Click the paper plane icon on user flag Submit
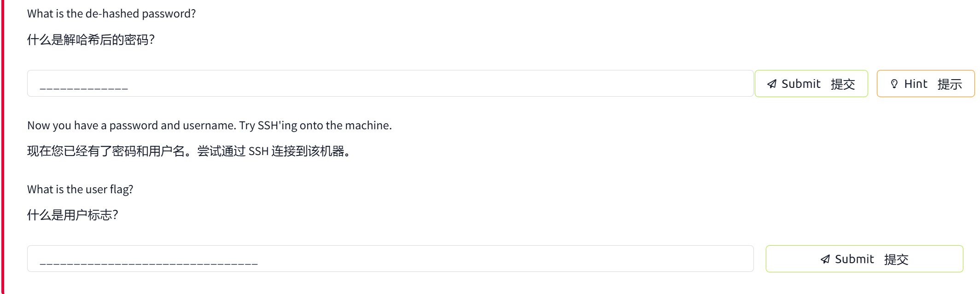 pyautogui.click(x=825, y=259)
